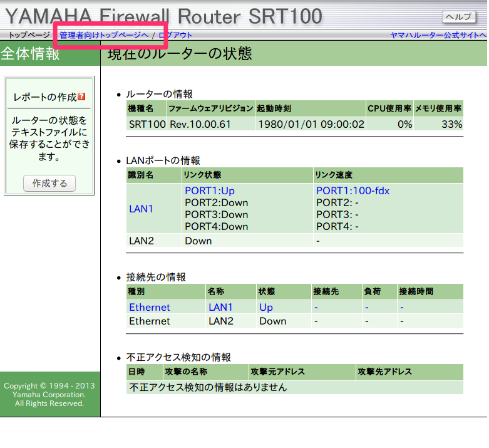Click the ヘルプ help button
489x448 pixels.
[x=459, y=17]
